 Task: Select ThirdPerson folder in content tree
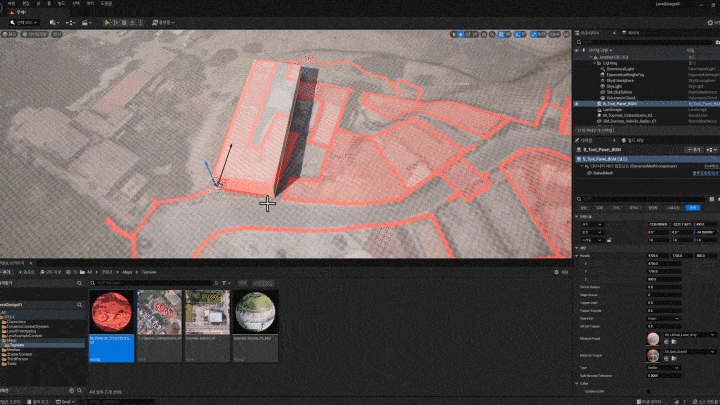coord(17,359)
